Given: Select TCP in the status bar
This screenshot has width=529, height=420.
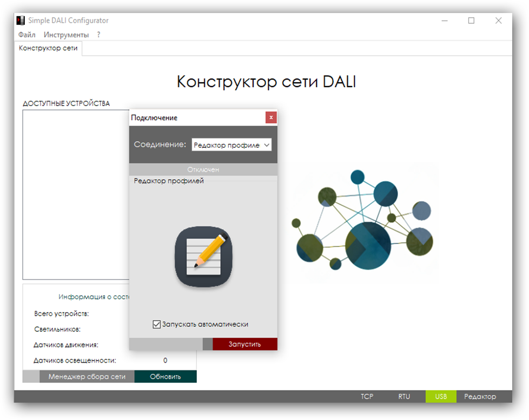Looking at the screenshot, I should pos(367,396).
